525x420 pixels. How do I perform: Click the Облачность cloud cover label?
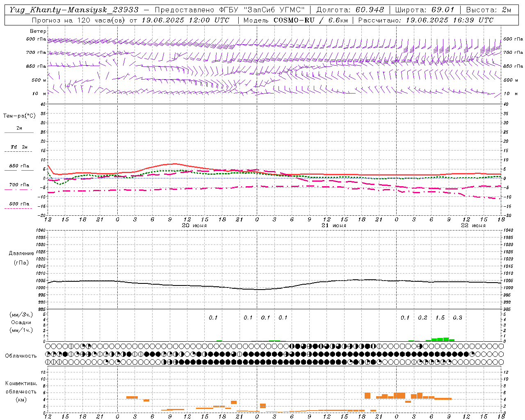pyautogui.click(x=21, y=356)
